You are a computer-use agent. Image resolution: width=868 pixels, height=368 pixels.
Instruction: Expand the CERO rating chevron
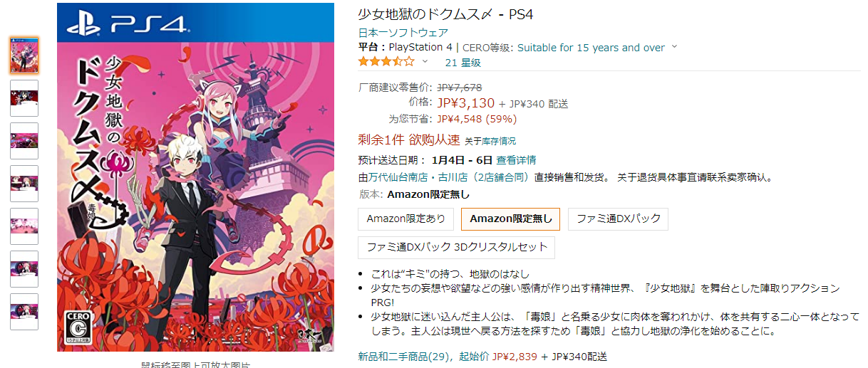[x=675, y=48]
